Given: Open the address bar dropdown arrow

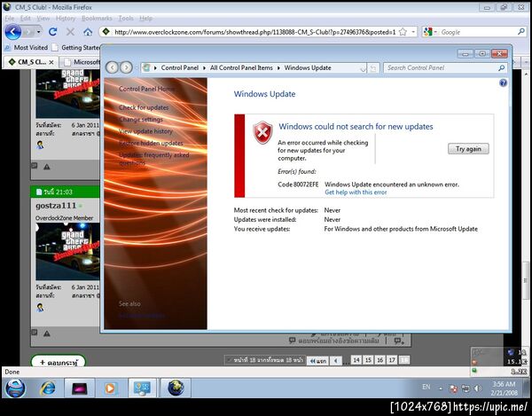Looking at the screenshot, I should tap(413, 32).
